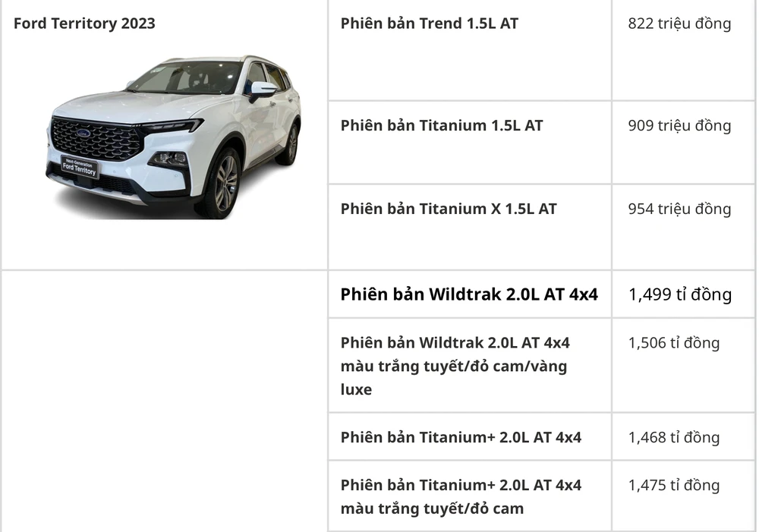The width and height of the screenshot is (759, 532).
Task: Select Wildtrak version with vàng luxe color
Action: coord(455,366)
